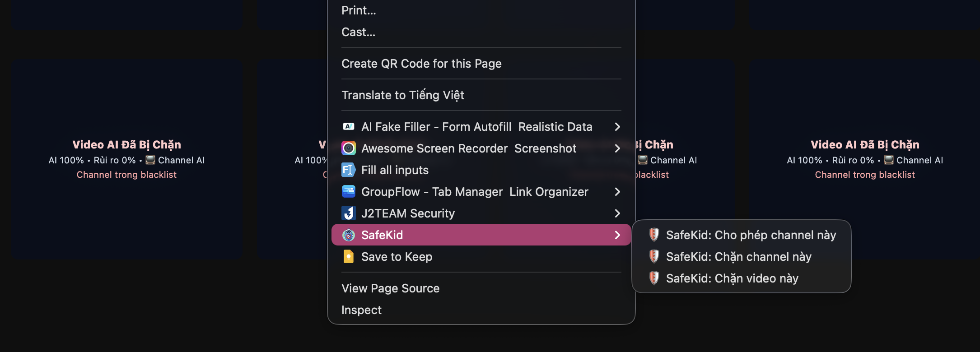Image resolution: width=980 pixels, height=352 pixels.
Task: Choose Cast from the context menu
Action: click(x=358, y=32)
